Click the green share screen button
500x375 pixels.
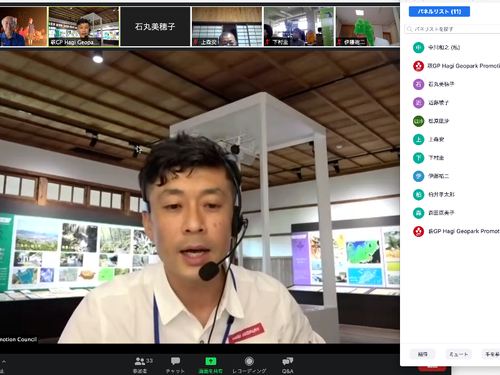[211, 365]
